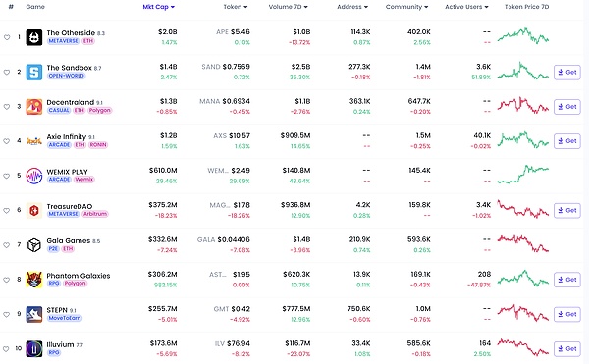
Task: Open The Otherside game name link
Action: [71, 33]
